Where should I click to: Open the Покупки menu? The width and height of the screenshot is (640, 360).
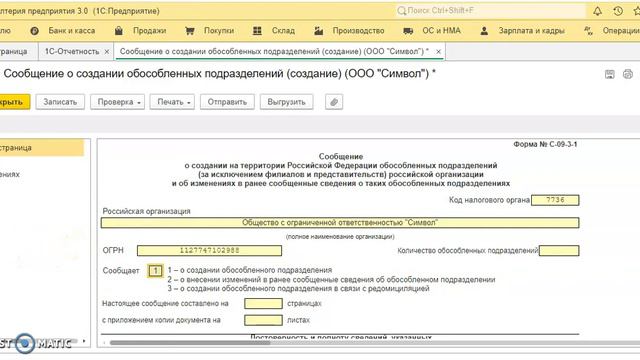pos(219,31)
